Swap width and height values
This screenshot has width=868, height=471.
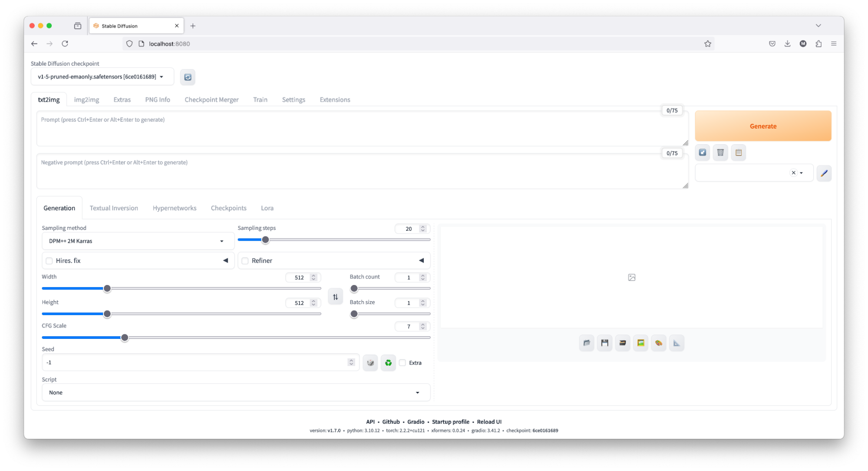click(x=335, y=297)
